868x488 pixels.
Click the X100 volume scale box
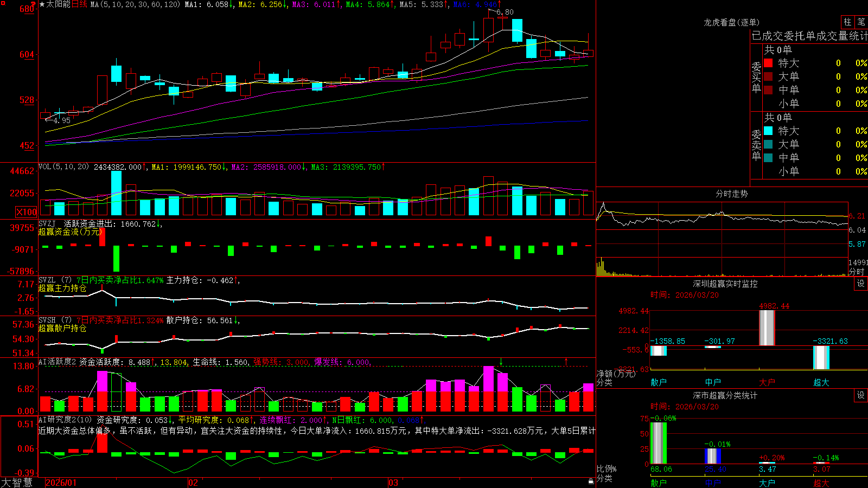[27, 212]
